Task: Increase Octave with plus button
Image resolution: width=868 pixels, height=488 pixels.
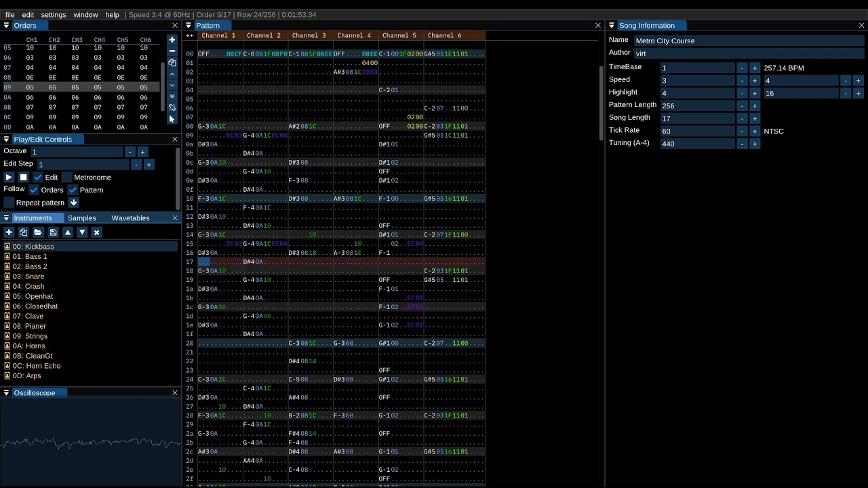Action: (x=142, y=152)
